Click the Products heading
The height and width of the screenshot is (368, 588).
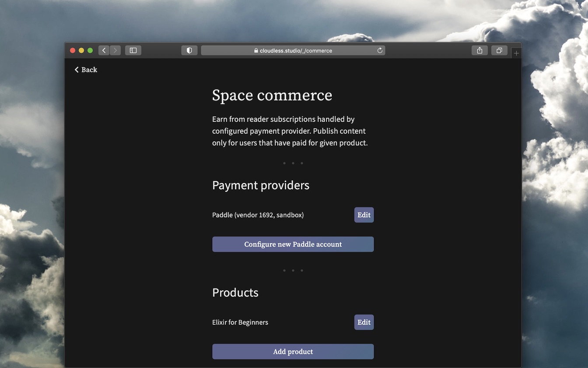coord(235,293)
